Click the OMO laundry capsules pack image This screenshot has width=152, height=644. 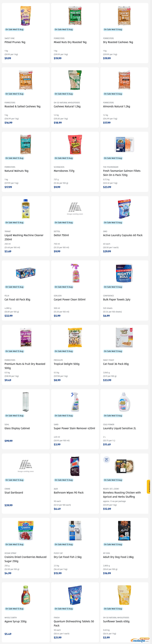point(124,209)
